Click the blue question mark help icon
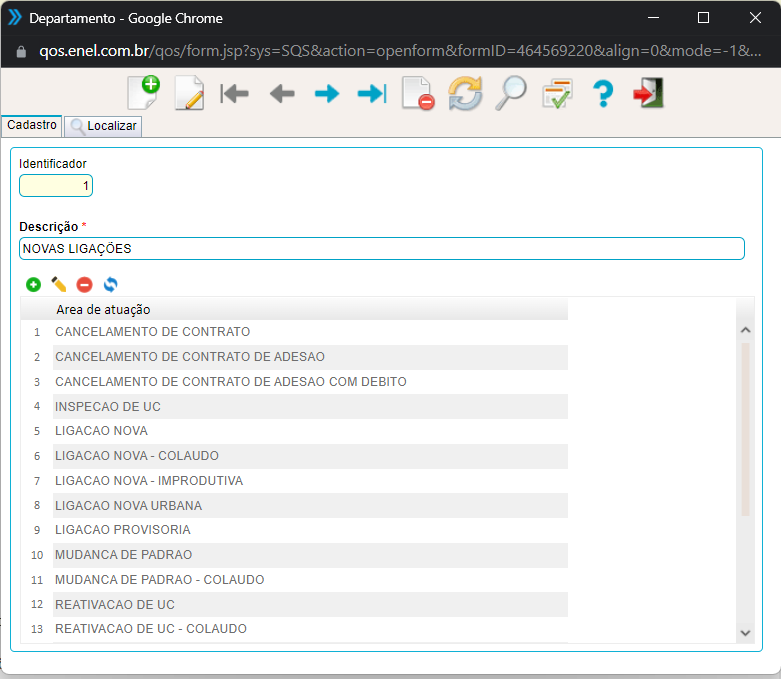This screenshot has width=781, height=679. [602, 94]
